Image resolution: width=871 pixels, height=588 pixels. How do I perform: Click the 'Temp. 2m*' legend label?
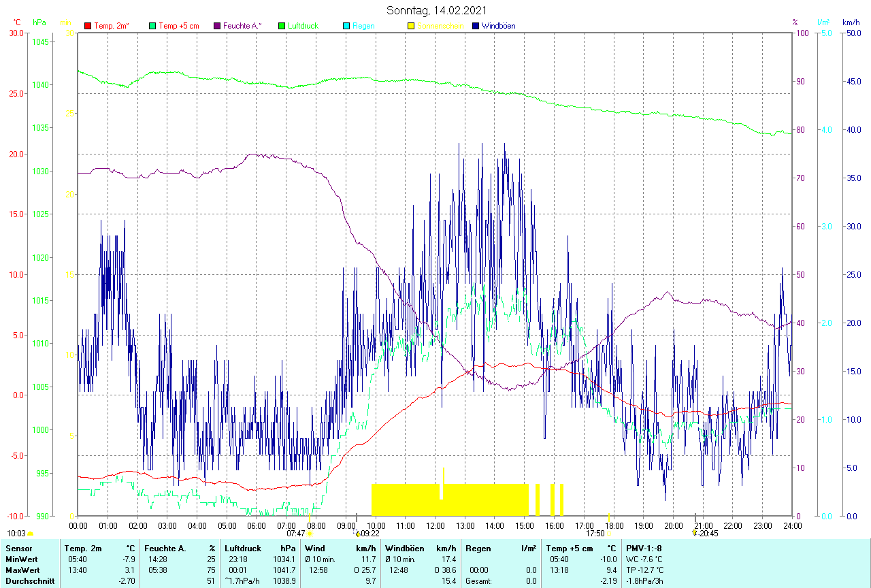tap(112, 26)
